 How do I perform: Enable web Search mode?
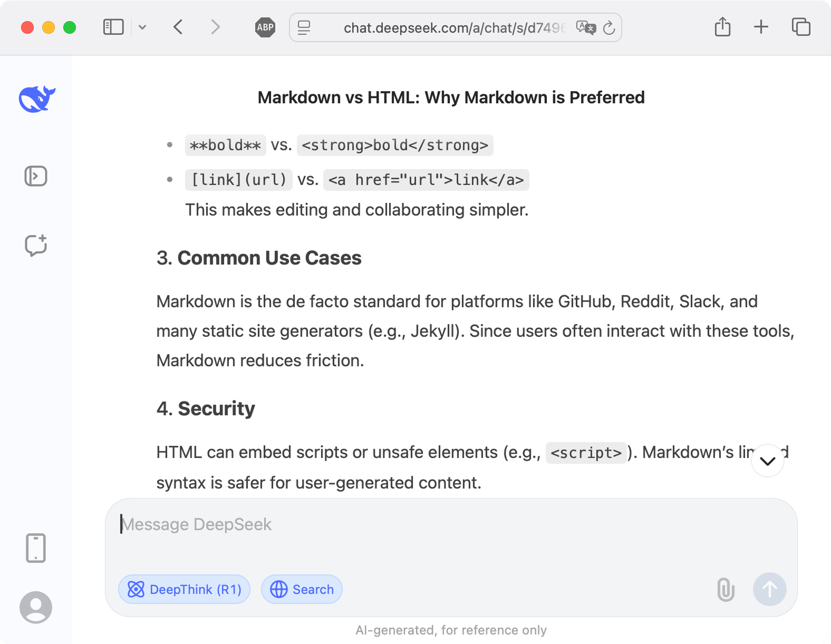(302, 589)
